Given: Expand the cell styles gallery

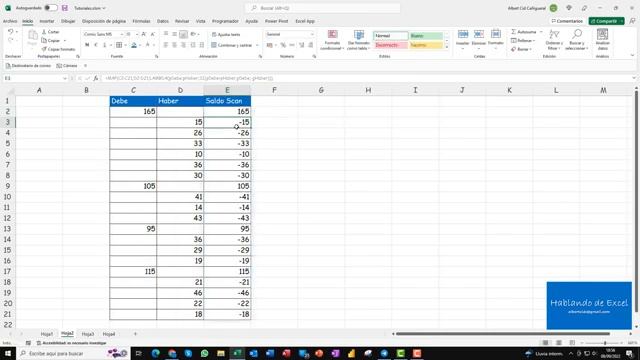Looking at the screenshot, I should click(447, 47).
